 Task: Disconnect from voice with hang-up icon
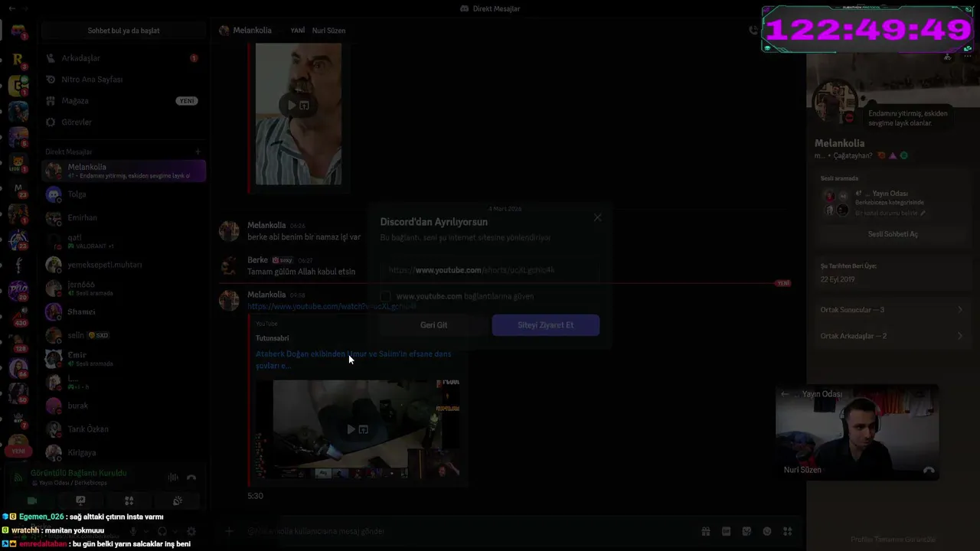[x=191, y=478]
